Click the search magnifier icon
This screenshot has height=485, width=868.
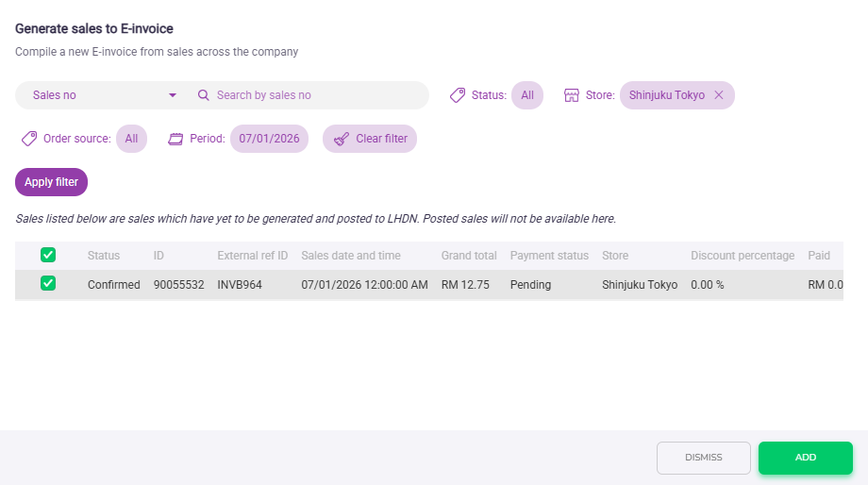(x=203, y=95)
